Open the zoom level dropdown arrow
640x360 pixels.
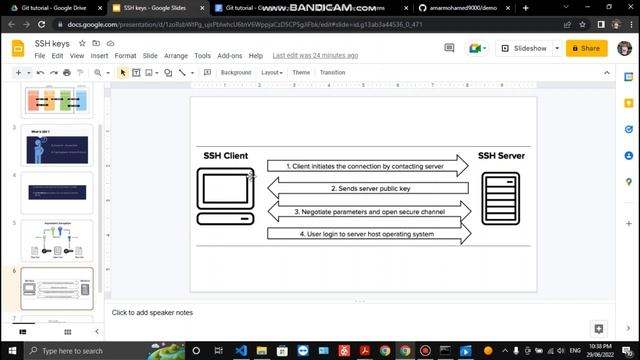coord(108,73)
